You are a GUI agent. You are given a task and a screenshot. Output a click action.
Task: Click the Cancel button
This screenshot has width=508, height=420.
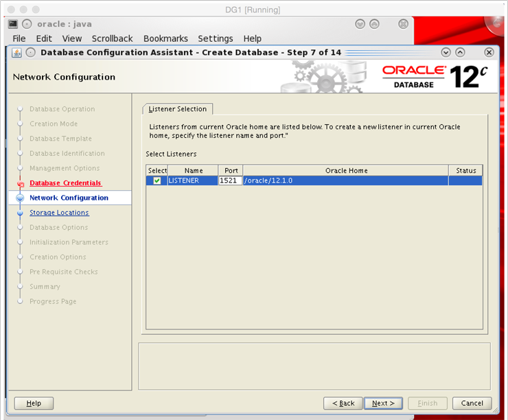(472, 403)
